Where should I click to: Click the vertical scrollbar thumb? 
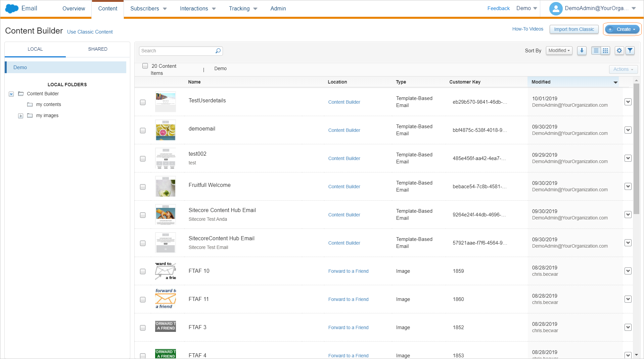click(636, 149)
